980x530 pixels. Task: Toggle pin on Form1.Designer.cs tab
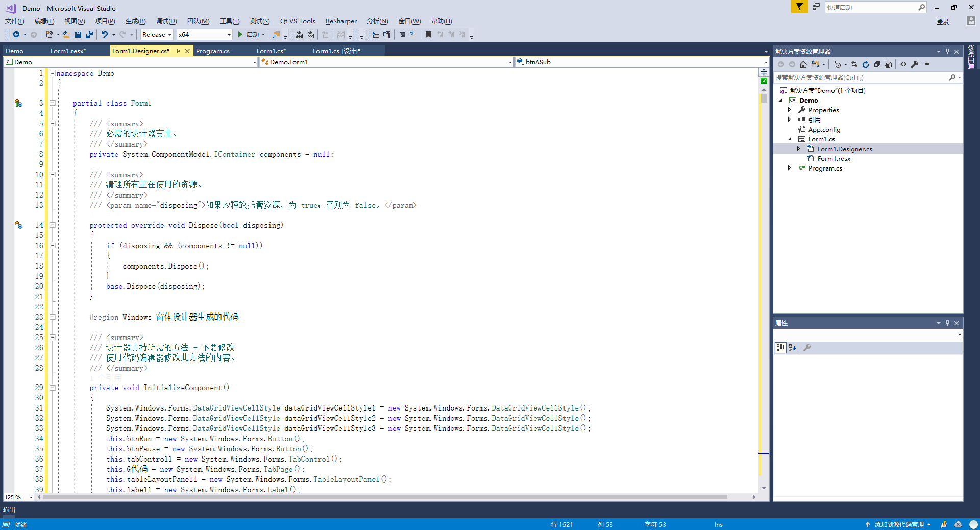(x=178, y=51)
